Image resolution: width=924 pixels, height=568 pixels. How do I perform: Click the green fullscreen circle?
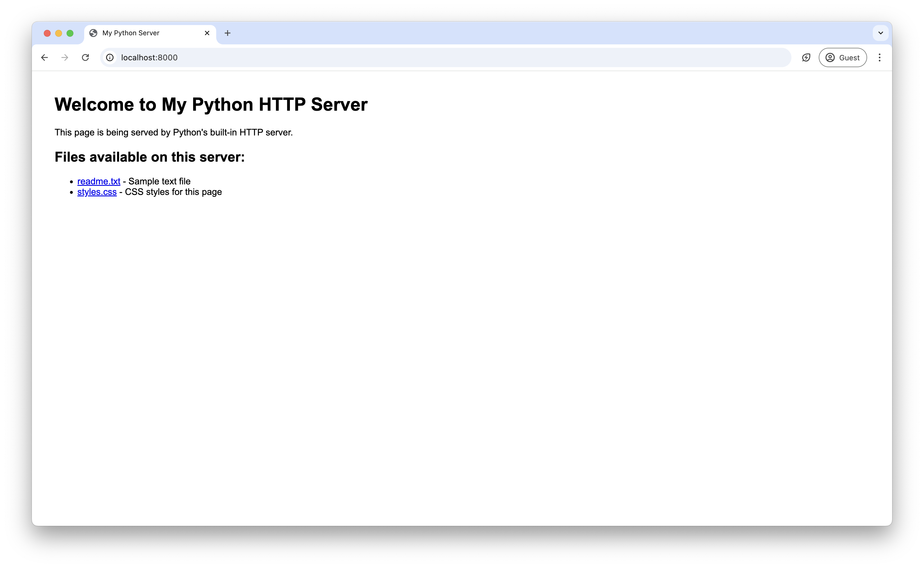point(71,33)
